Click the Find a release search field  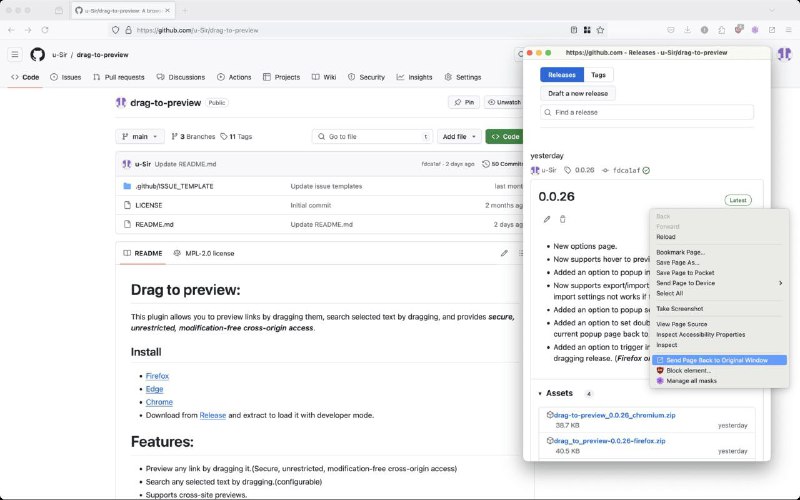[x=647, y=113]
